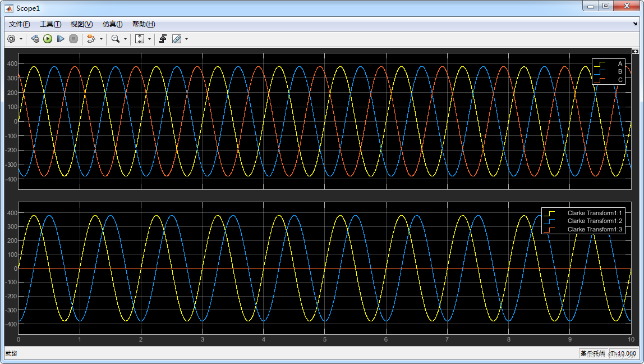Select the Zoom out magnifier icon
The height and width of the screenshot is (364, 644).
click(116, 39)
